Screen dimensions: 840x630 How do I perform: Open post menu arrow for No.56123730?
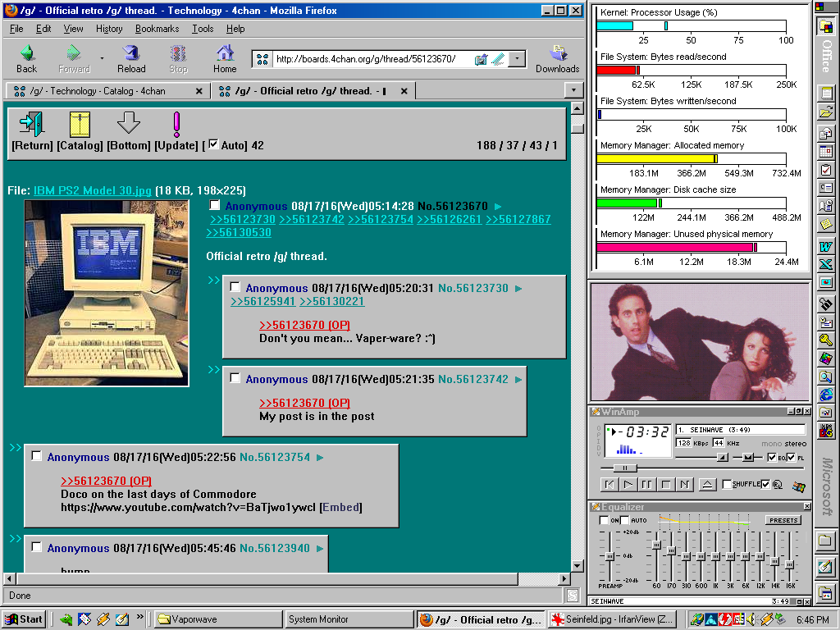(518, 289)
